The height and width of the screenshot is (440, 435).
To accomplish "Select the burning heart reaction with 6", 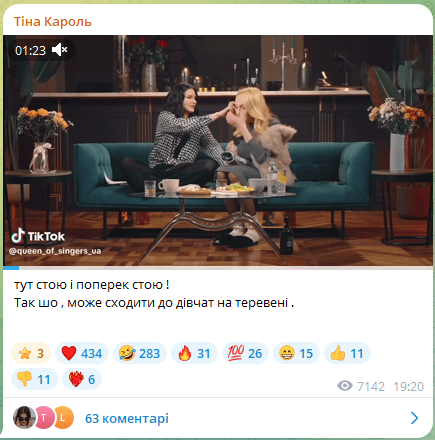I will [x=82, y=379].
